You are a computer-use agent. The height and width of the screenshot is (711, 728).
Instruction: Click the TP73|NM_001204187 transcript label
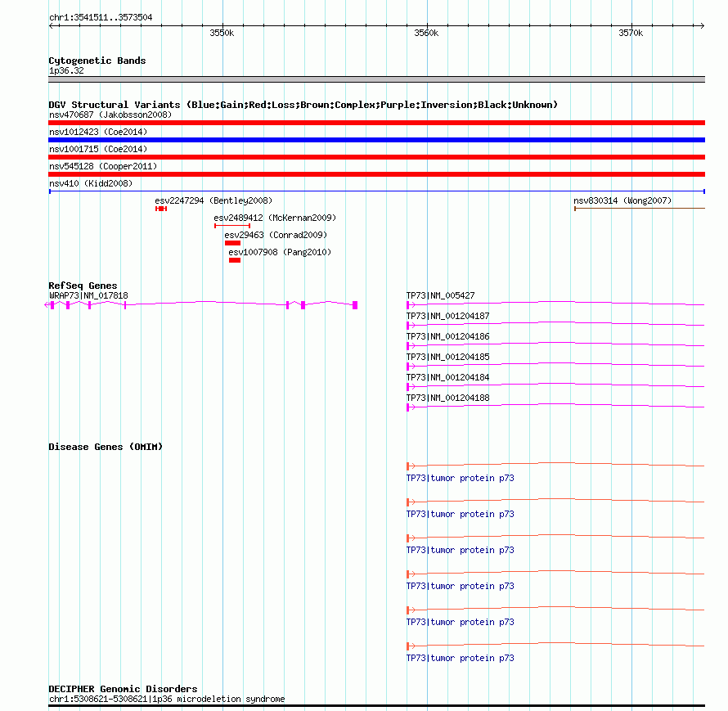point(447,316)
